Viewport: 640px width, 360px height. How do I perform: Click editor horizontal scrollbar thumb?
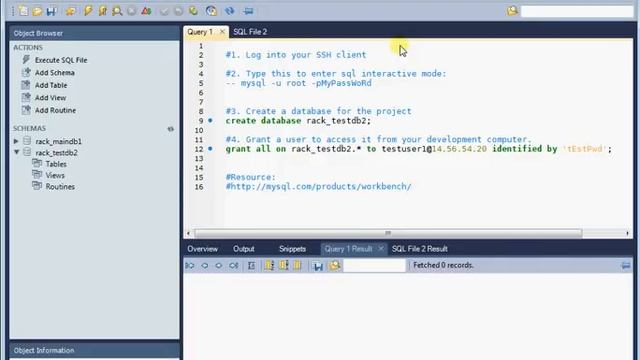pyautogui.click(x=388, y=233)
